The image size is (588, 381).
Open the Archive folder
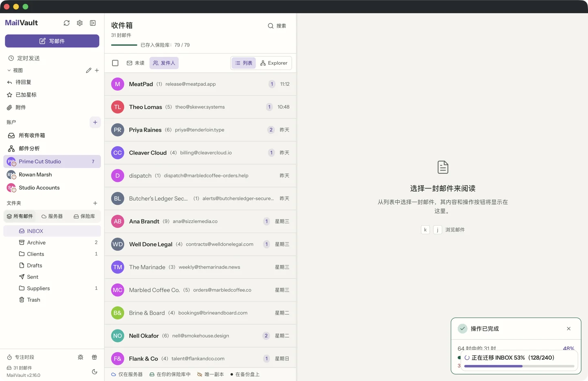pyautogui.click(x=52, y=242)
